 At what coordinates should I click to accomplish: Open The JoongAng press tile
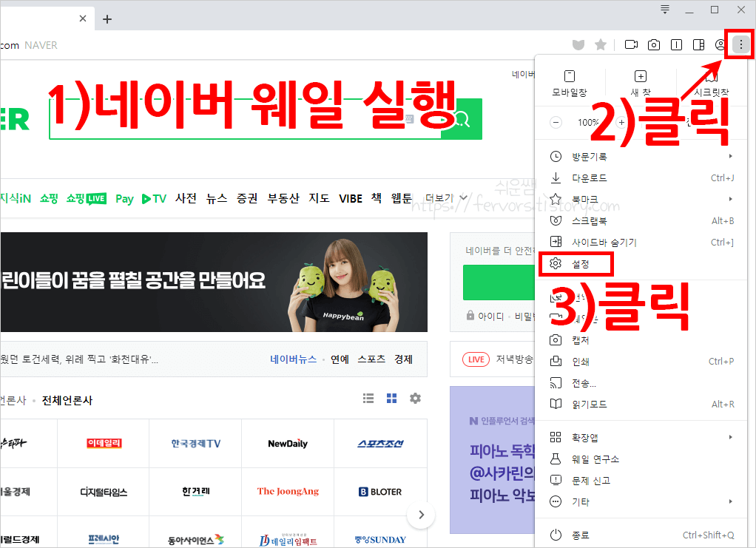point(288,492)
